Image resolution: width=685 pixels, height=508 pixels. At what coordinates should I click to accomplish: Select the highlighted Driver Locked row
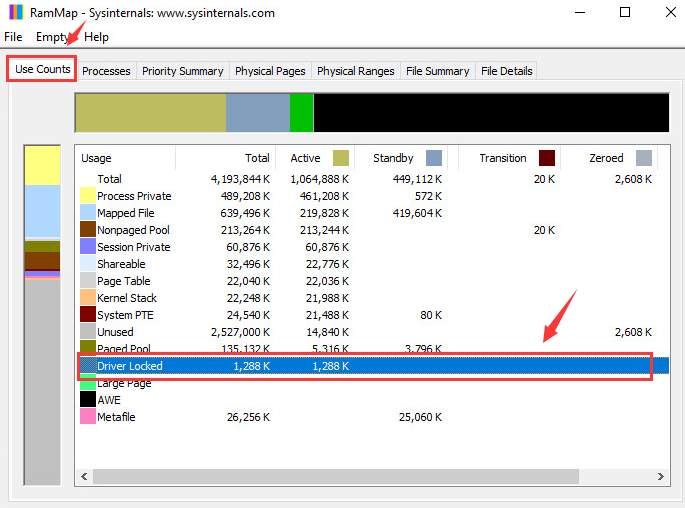point(374,366)
